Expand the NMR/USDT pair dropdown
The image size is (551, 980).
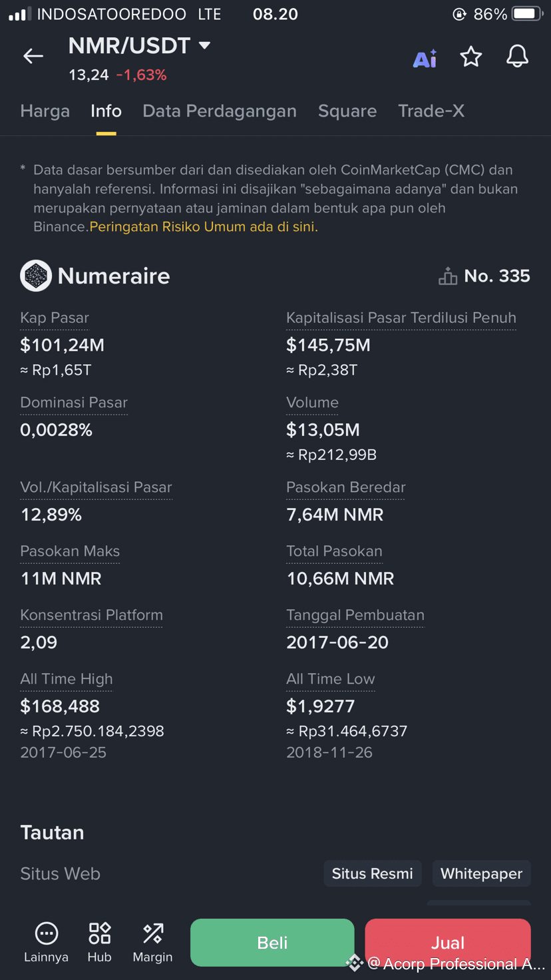click(205, 45)
